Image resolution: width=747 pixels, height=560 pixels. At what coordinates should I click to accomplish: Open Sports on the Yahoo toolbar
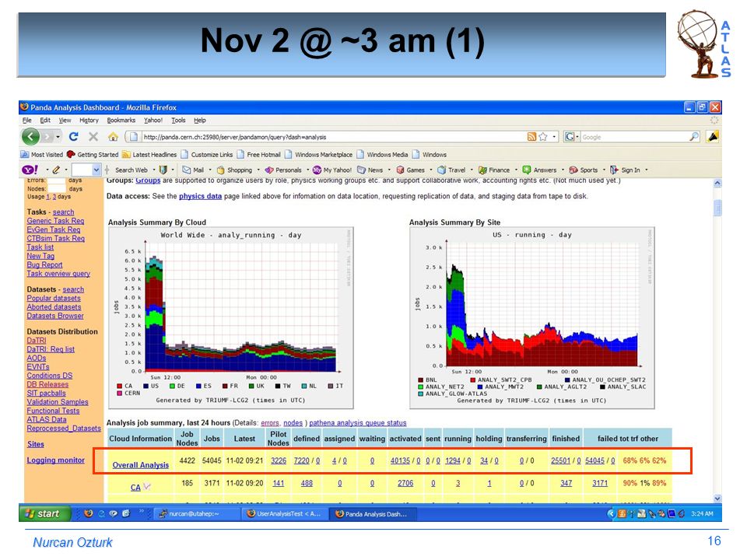click(x=583, y=170)
